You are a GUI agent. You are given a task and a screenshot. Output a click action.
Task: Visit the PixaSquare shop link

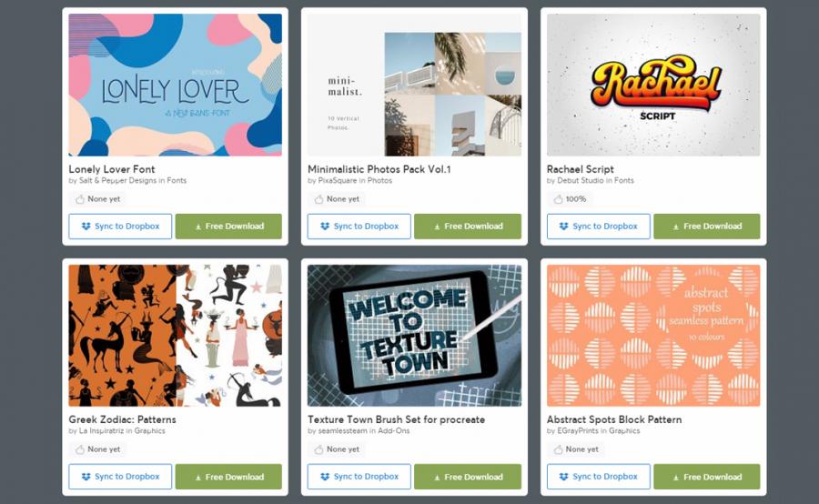[x=338, y=181]
